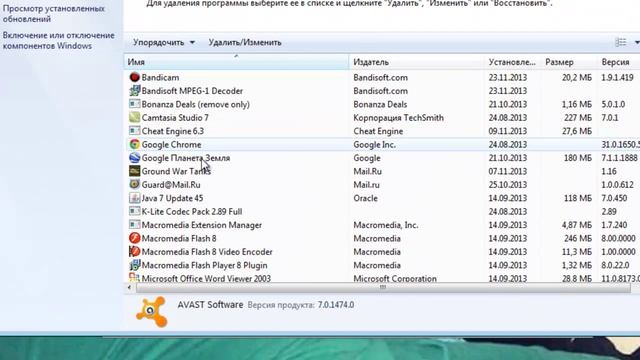Click version 7.1.1.1888 cell
640x360 pixels.
pyautogui.click(x=619, y=158)
